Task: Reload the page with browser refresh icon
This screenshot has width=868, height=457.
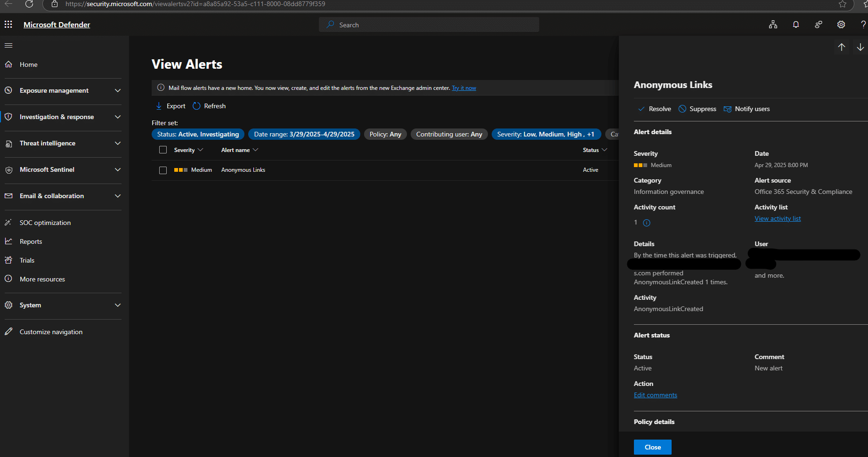Action: (29, 4)
